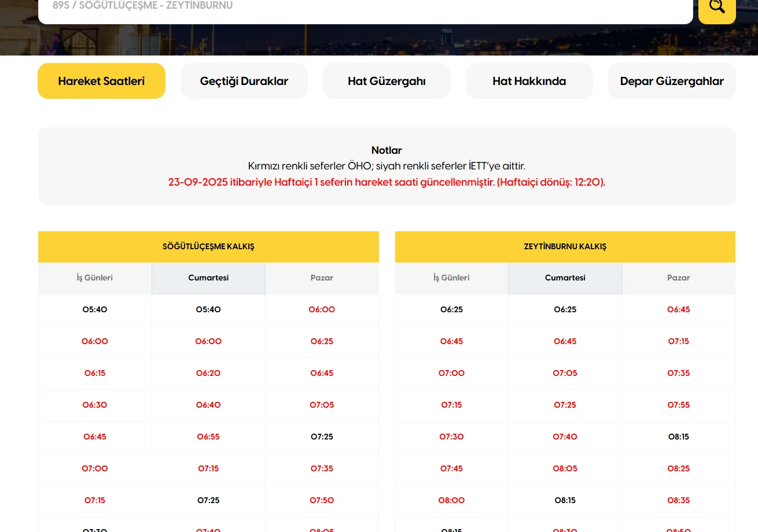This screenshot has width=758, height=532.
Task: Select the Hareket Saatleri tab
Action: 101,81
